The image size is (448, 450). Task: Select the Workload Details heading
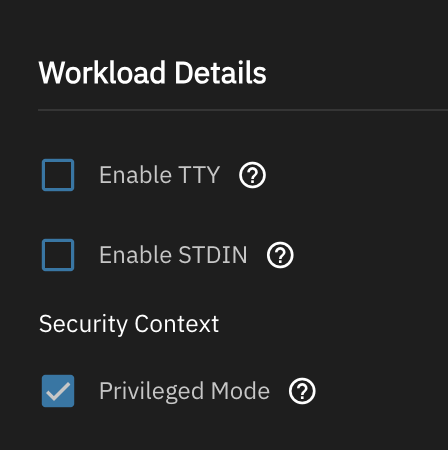152,73
